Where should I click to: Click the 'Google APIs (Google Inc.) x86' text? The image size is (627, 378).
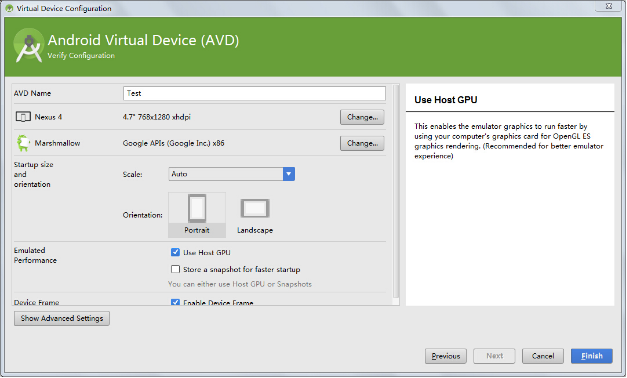[174, 143]
